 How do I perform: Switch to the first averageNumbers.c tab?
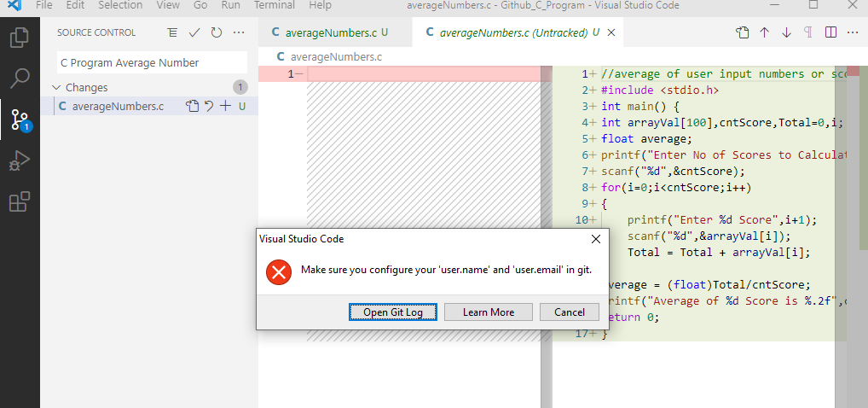click(x=335, y=32)
